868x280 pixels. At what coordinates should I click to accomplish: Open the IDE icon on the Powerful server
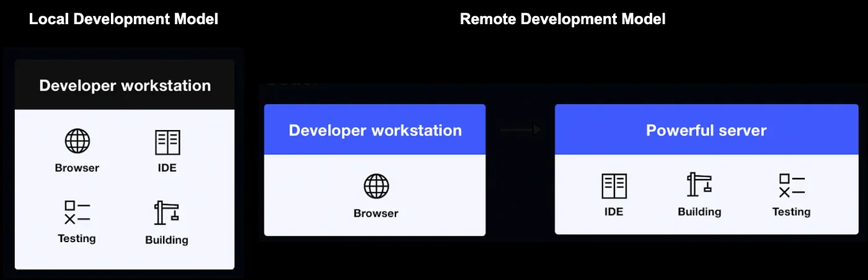[614, 186]
